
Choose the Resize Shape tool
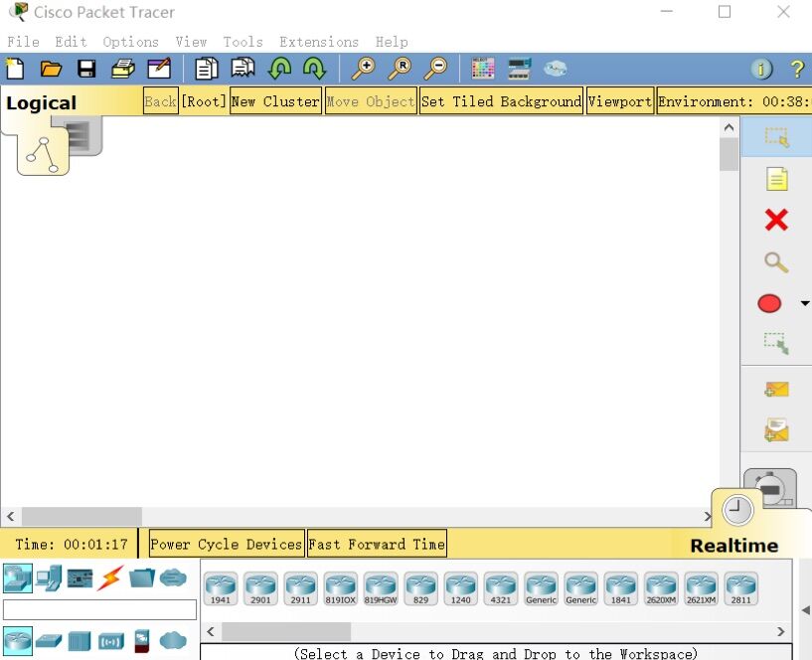pyautogui.click(x=776, y=344)
